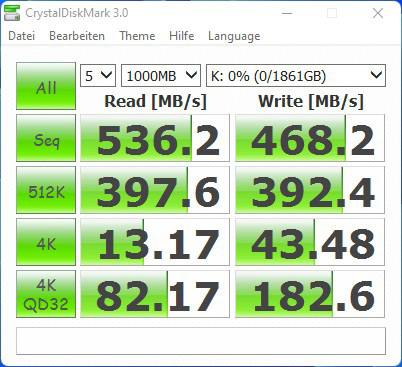Open the Datei menu
This screenshot has width=402, height=367.
[x=22, y=36]
